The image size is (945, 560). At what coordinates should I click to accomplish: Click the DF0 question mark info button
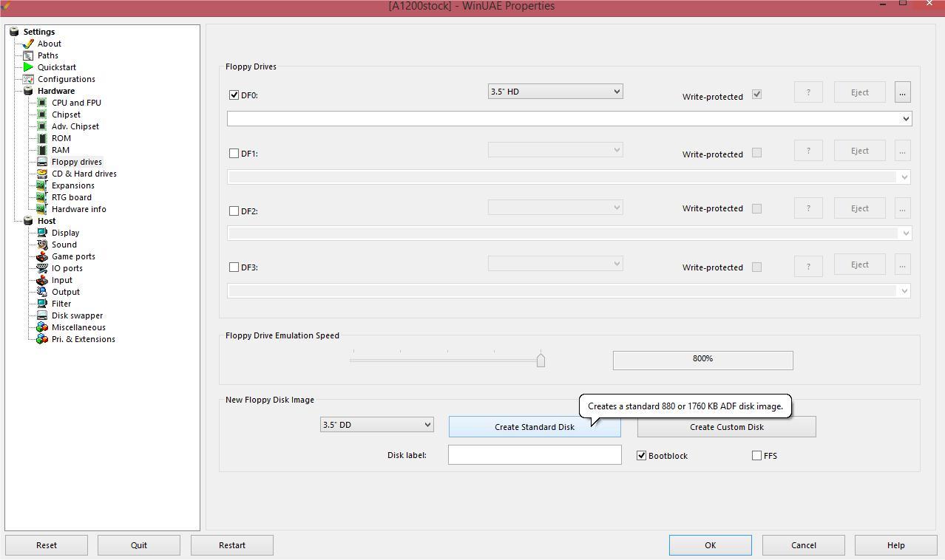point(808,92)
